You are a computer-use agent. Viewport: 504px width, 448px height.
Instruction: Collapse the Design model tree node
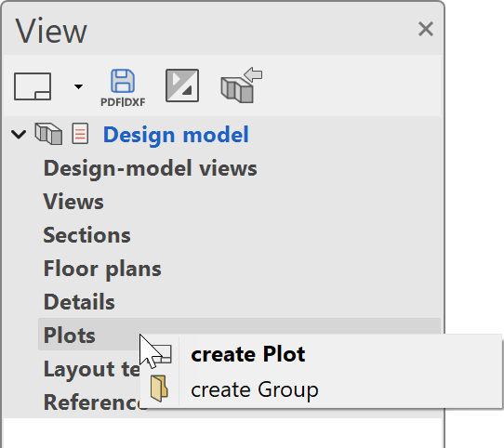[x=19, y=135]
